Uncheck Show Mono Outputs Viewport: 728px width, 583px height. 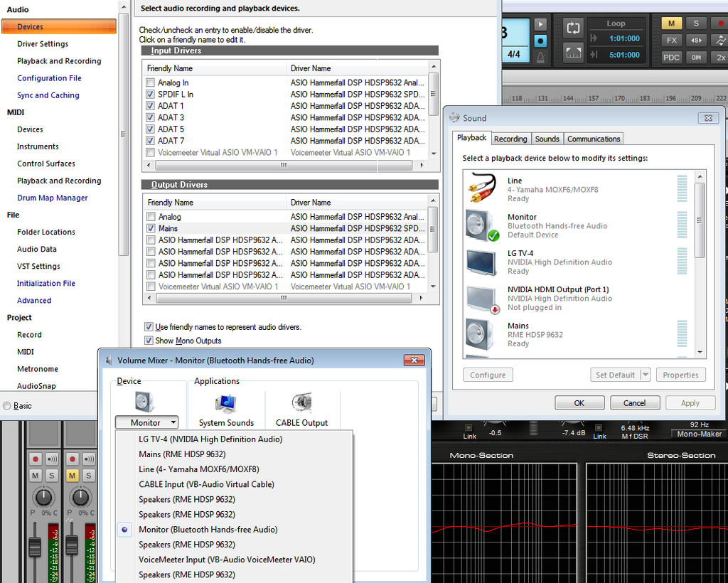point(149,341)
